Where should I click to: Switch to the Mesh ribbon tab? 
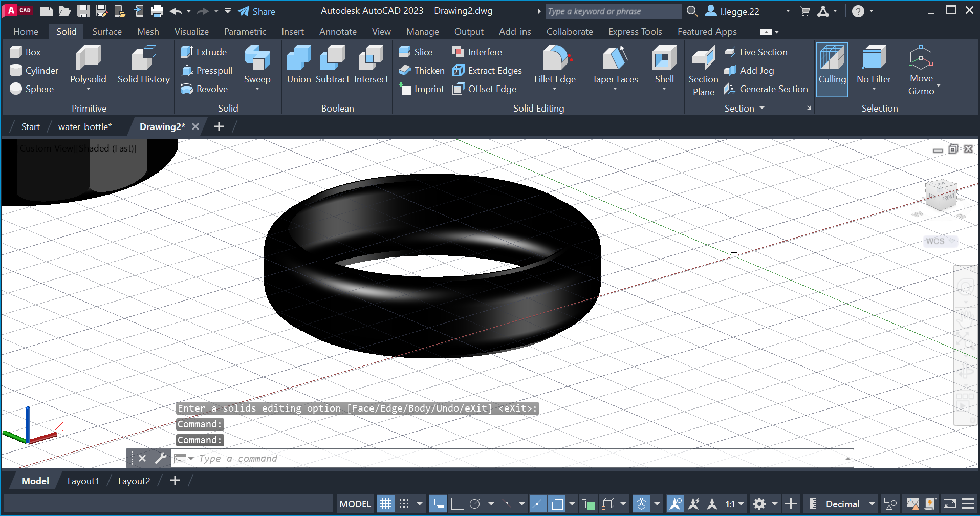pyautogui.click(x=148, y=31)
